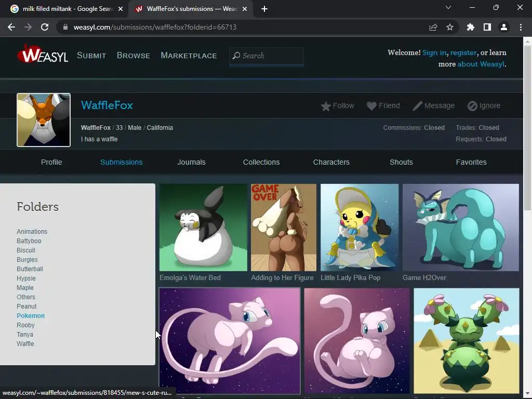Click the Adding to Her Figure title
The height and width of the screenshot is (399, 532).
282,277
